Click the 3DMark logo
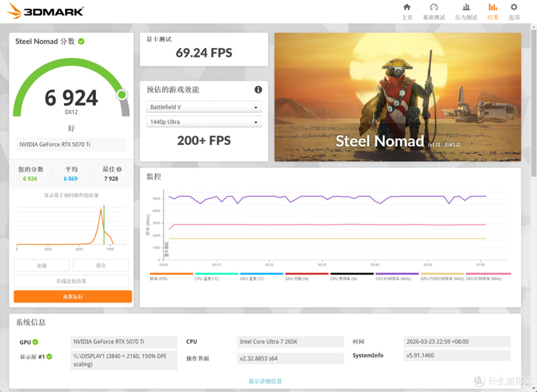 pyautogui.click(x=45, y=10)
